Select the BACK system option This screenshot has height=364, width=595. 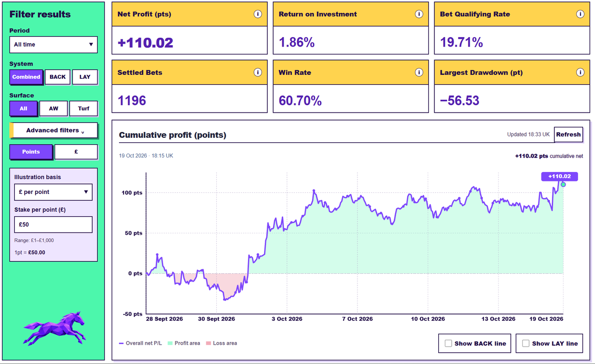(x=58, y=77)
